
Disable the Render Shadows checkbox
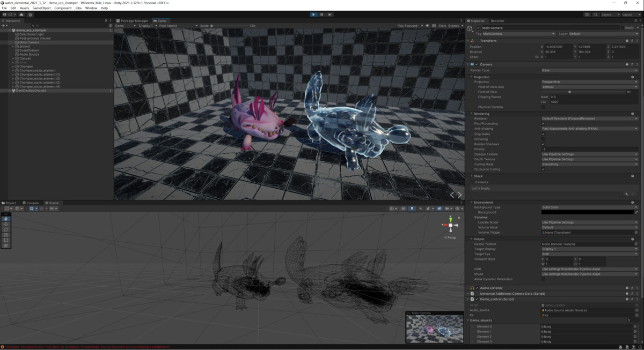point(543,144)
